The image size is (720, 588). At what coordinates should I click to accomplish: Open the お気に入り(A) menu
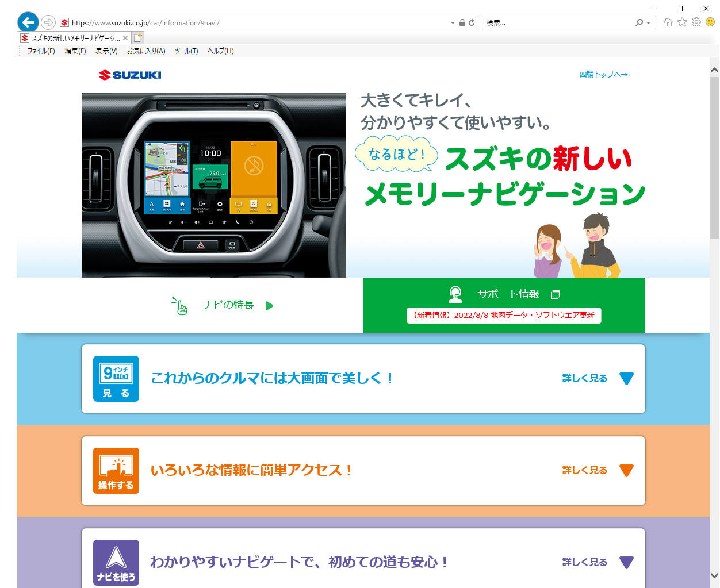(x=146, y=51)
